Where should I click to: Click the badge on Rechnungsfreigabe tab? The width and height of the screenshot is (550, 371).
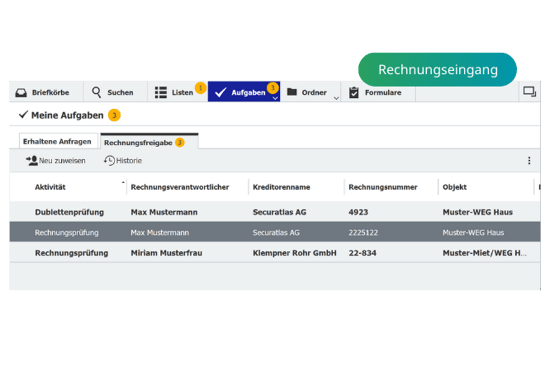(x=180, y=142)
